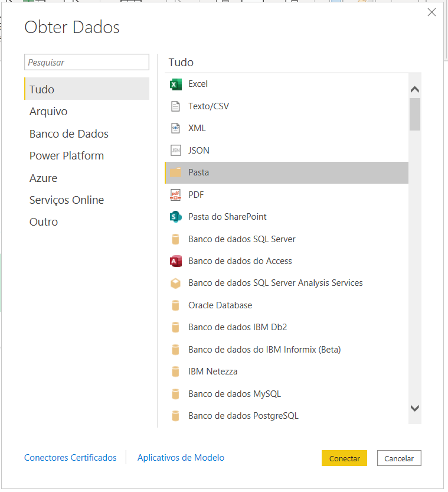Select the Pasta connector label
Viewport: 448px width, 492px height.
198,172
